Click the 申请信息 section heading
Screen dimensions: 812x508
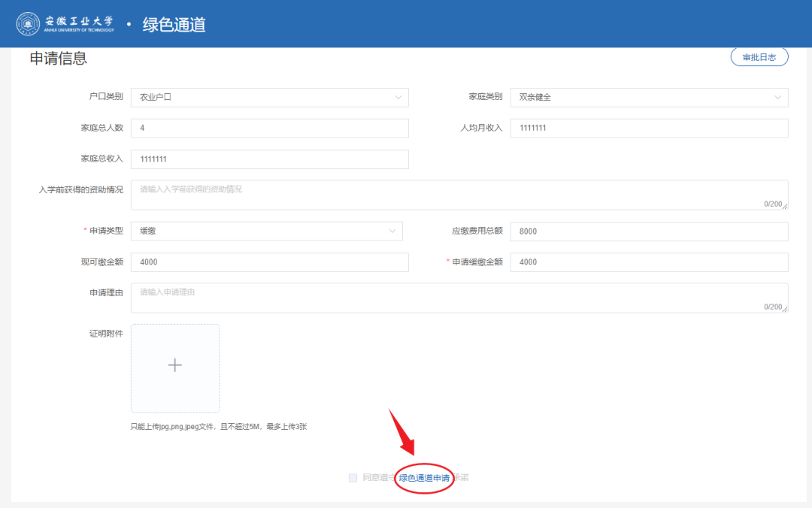point(58,58)
